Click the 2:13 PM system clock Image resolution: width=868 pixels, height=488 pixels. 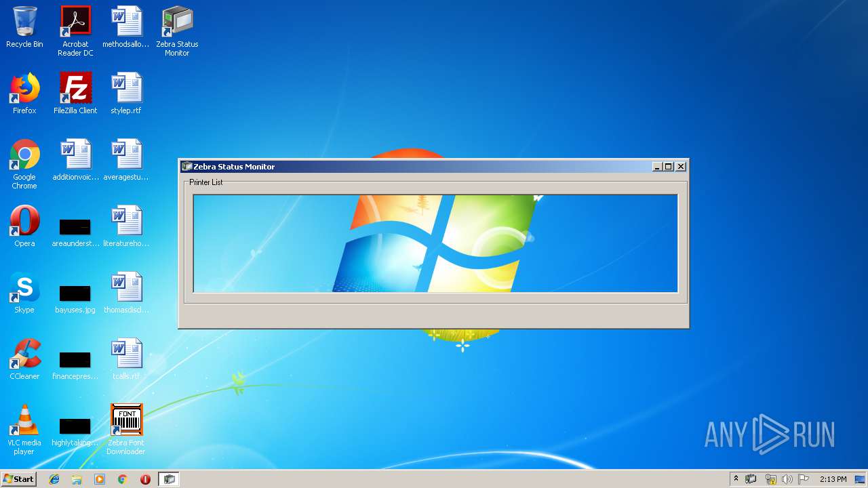coord(833,479)
